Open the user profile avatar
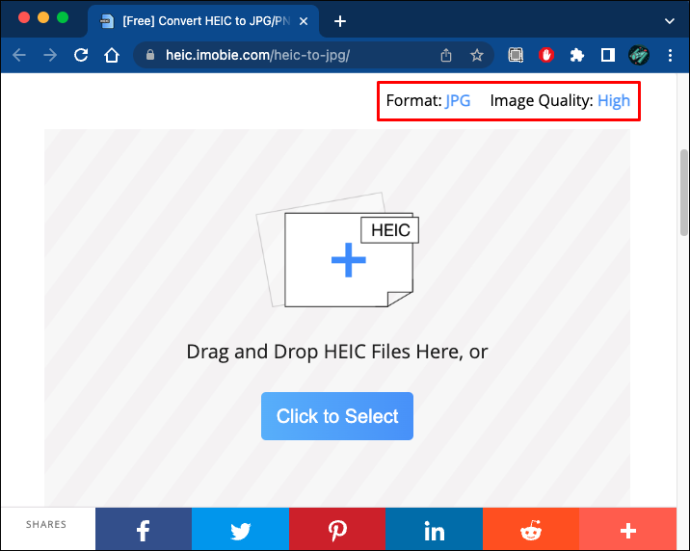 click(x=639, y=55)
